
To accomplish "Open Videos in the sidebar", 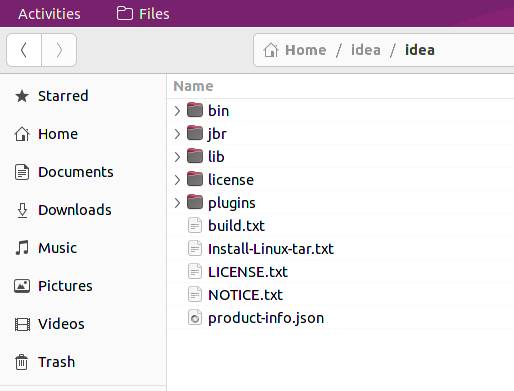I will (83, 324).
